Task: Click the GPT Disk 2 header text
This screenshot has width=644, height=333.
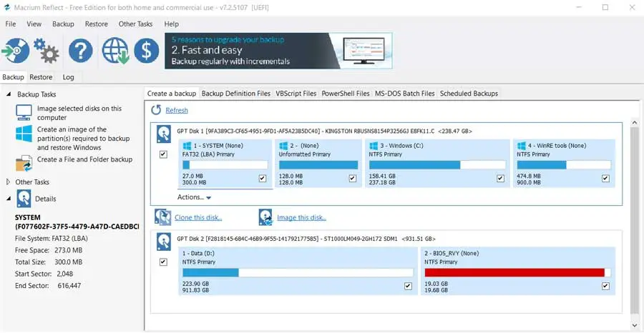Action: [x=306, y=239]
